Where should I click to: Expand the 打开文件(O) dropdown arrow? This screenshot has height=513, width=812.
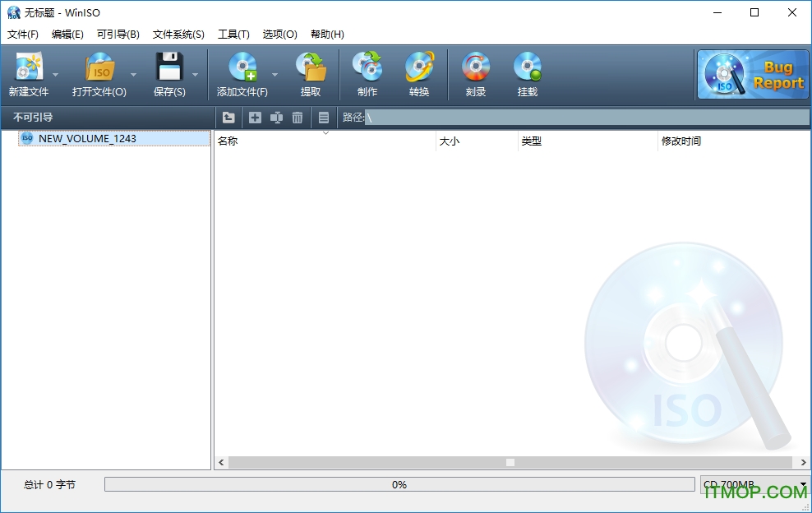click(134, 75)
